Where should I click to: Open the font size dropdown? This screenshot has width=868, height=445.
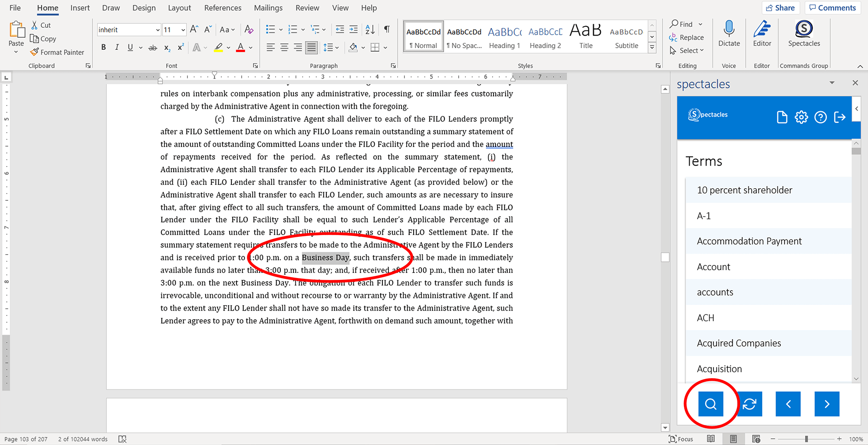click(183, 30)
